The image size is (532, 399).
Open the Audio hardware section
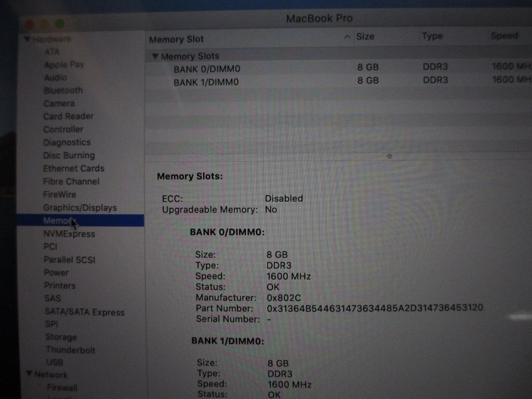coord(55,78)
